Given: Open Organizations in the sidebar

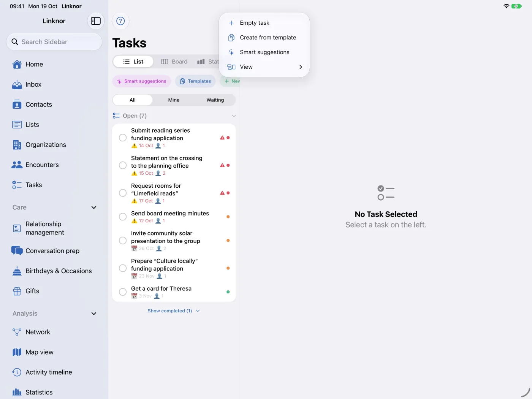Looking at the screenshot, I should coord(54,145).
